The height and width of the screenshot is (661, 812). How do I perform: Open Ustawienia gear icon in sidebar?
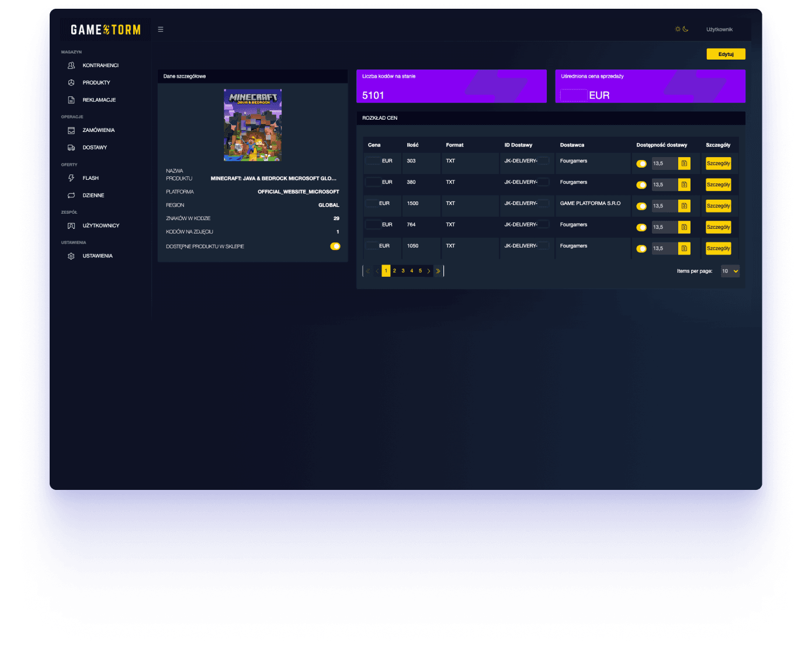tap(71, 256)
